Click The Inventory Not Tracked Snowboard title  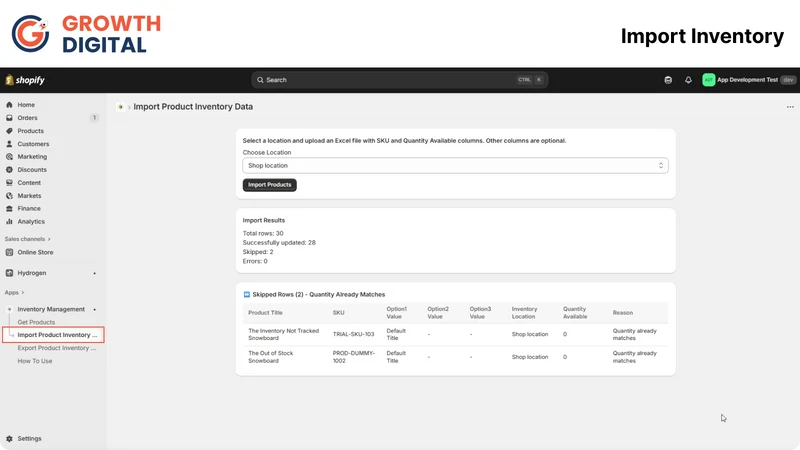pyautogui.click(x=283, y=334)
